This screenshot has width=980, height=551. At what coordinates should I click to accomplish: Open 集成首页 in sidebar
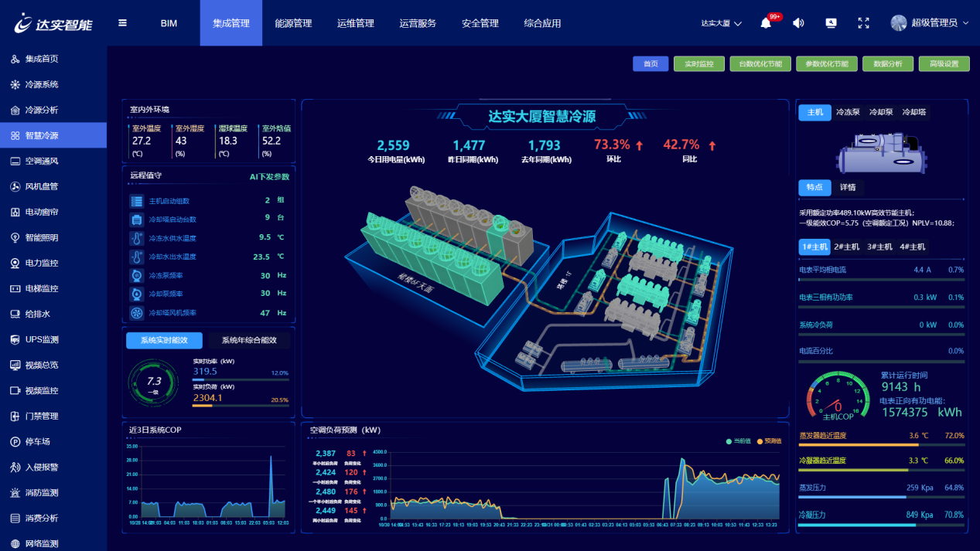click(x=53, y=59)
